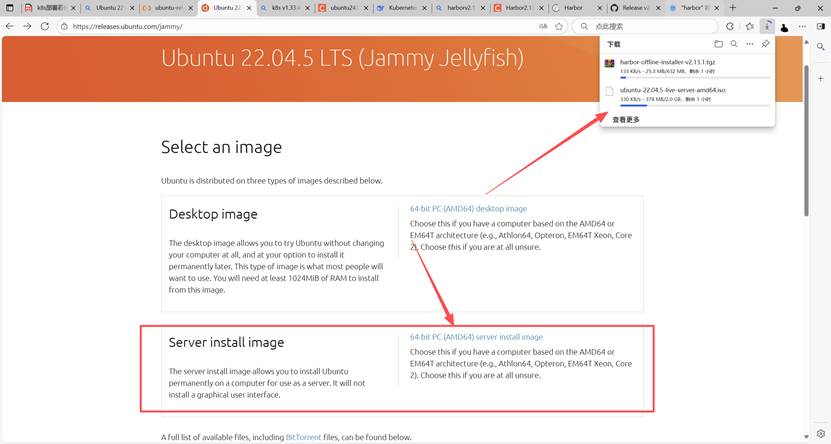Close the ubuntu24 tab

pos(366,8)
